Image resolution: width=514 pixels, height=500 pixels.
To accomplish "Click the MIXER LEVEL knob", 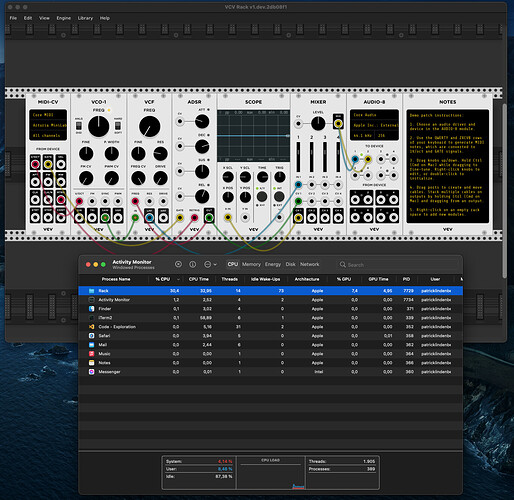I will (x=318, y=124).
